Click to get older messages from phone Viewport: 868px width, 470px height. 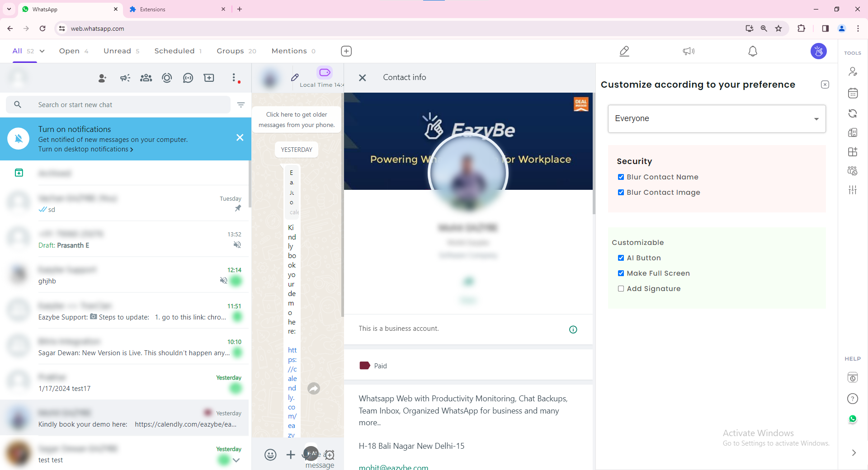(297, 120)
